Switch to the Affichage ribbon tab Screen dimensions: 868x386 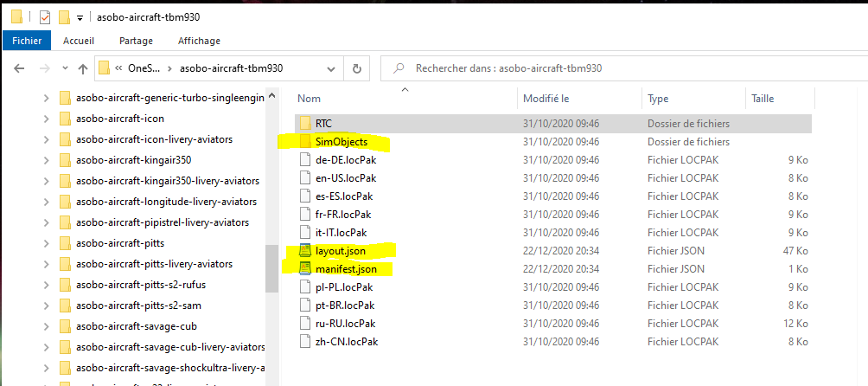[x=199, y=41]
